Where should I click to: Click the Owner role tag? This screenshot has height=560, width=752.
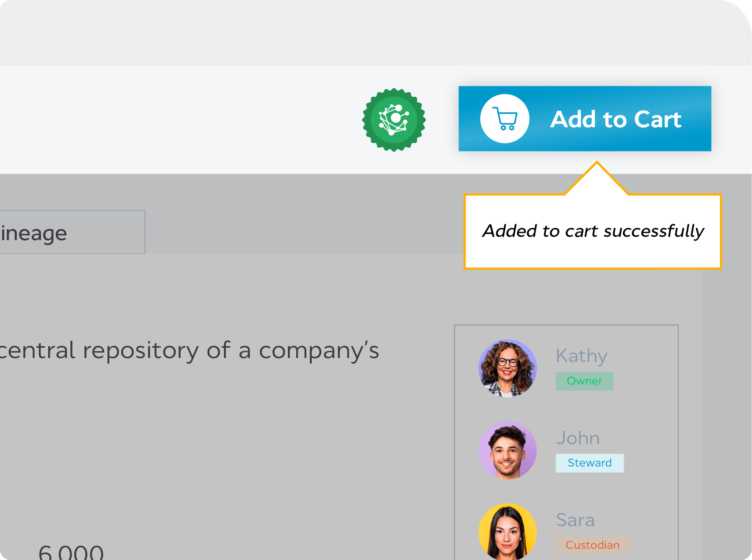tap(584, 381)
